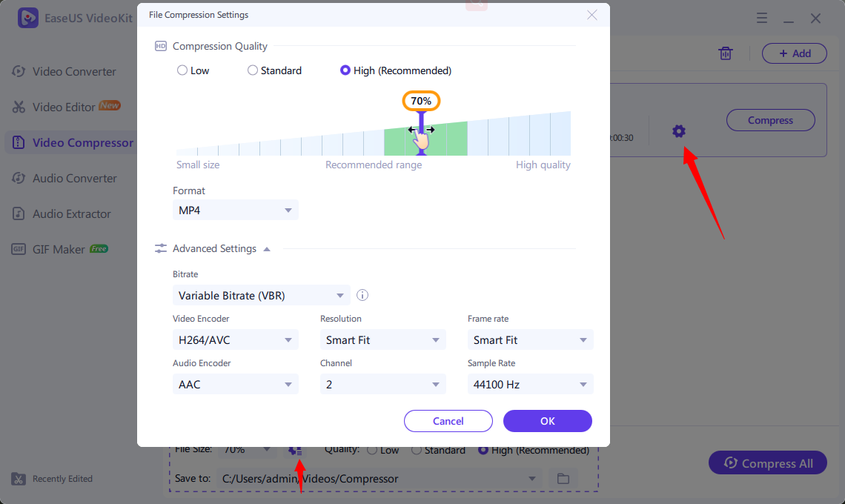Click the output folder browse icon

(563, 479)
